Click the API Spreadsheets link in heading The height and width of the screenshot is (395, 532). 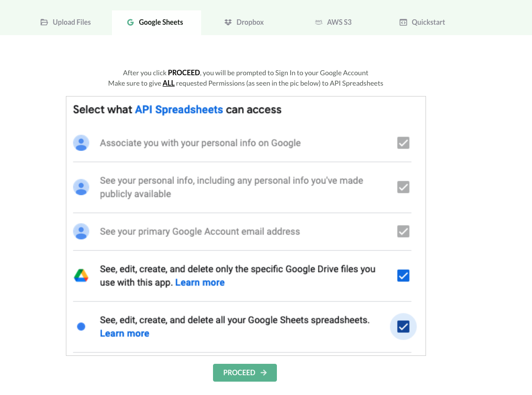point(179,109)
